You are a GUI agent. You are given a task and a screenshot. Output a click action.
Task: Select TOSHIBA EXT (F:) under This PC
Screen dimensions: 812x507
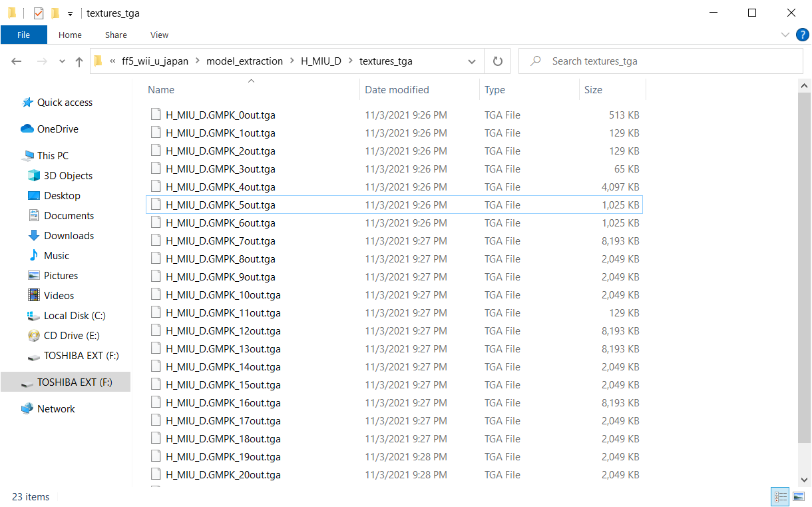(x=81, y=356)
